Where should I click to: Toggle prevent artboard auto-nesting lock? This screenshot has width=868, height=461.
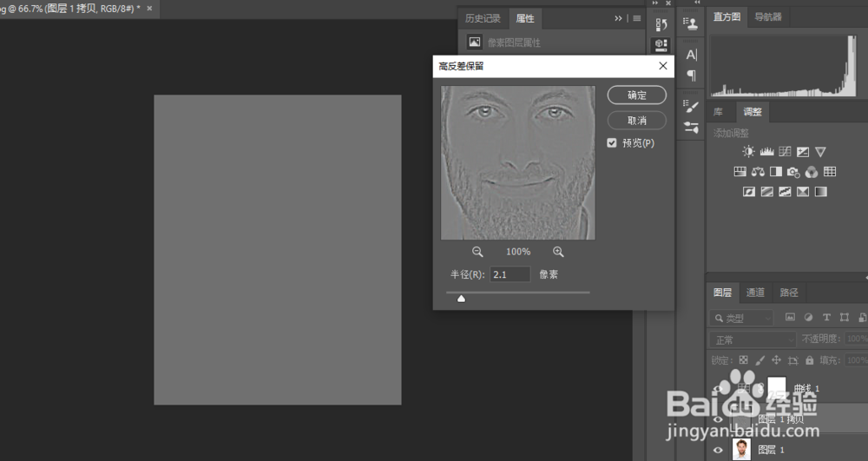(793, 360)
